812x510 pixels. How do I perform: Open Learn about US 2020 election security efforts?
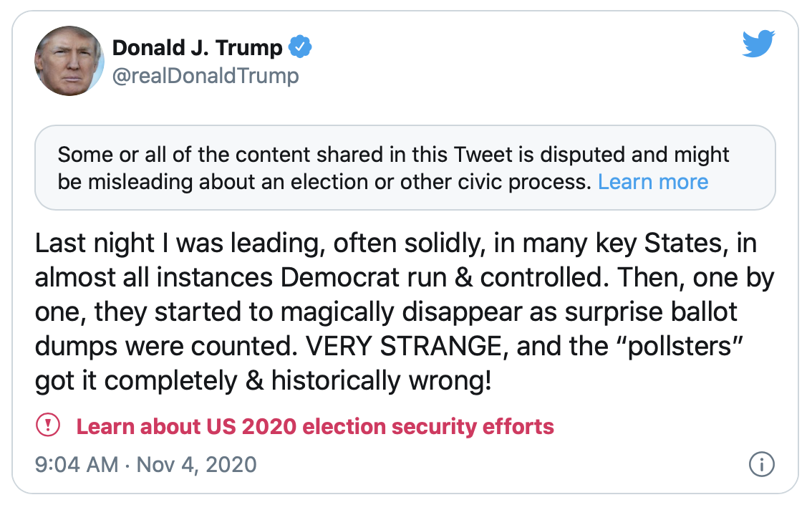(x=315, y=427)
